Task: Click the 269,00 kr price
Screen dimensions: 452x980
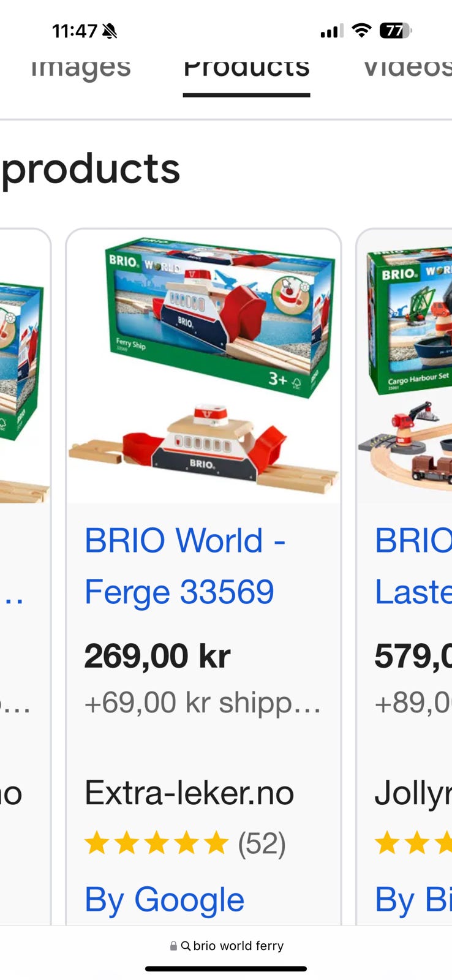Action: coord(157,656)
